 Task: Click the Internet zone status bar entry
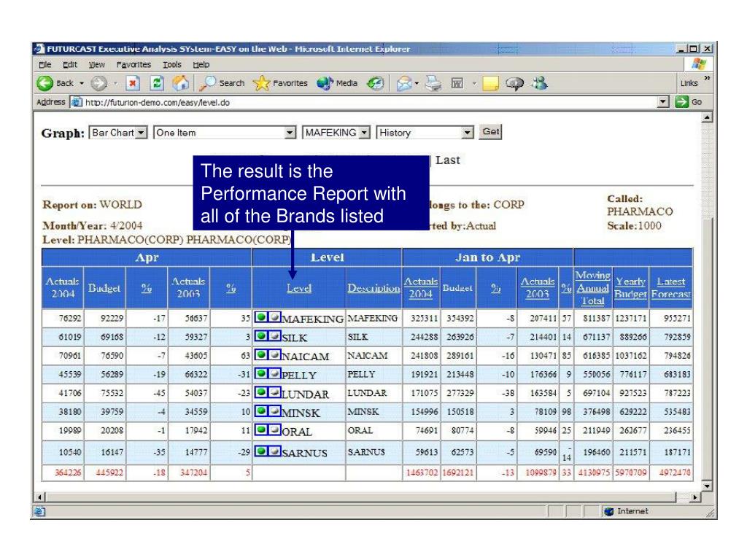[626, 511]
